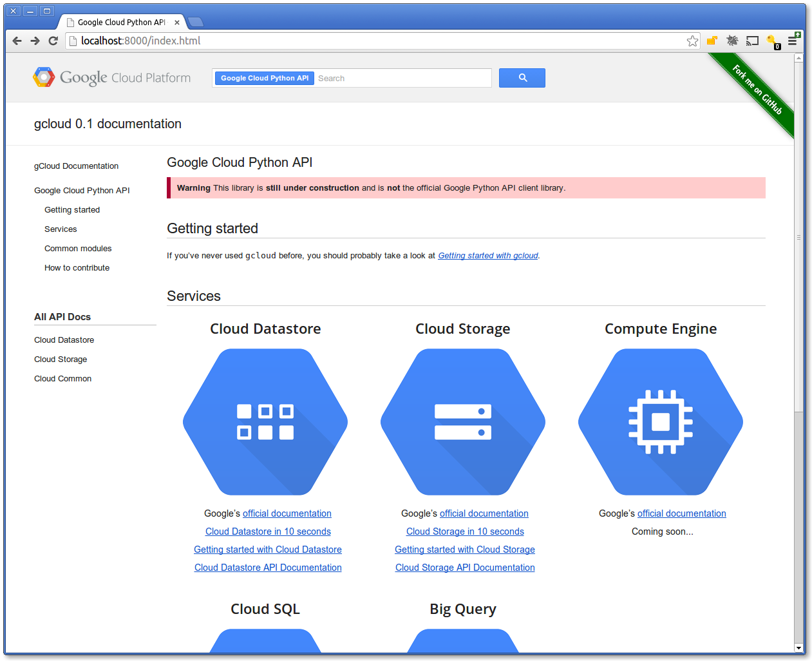Click the Cloud Datastore hexagon icon
The width and height of the screenshot is (812, 661).
[x=265, y=422]
